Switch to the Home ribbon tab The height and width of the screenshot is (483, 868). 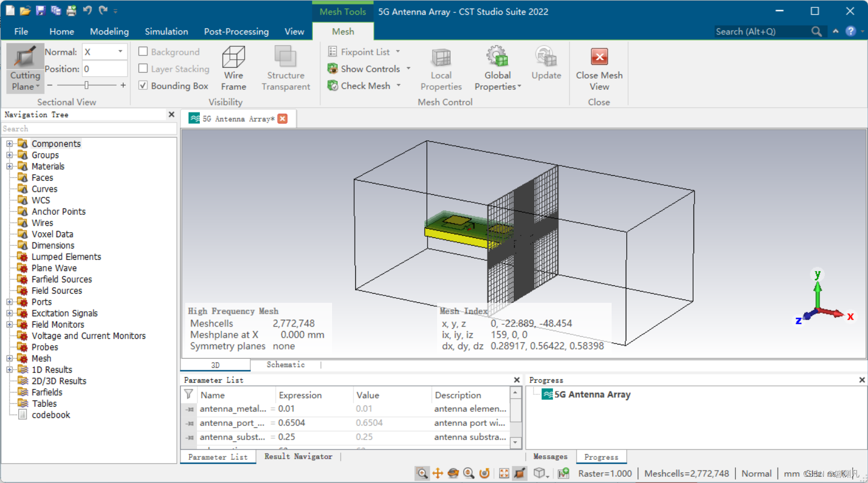pos(62,32)
